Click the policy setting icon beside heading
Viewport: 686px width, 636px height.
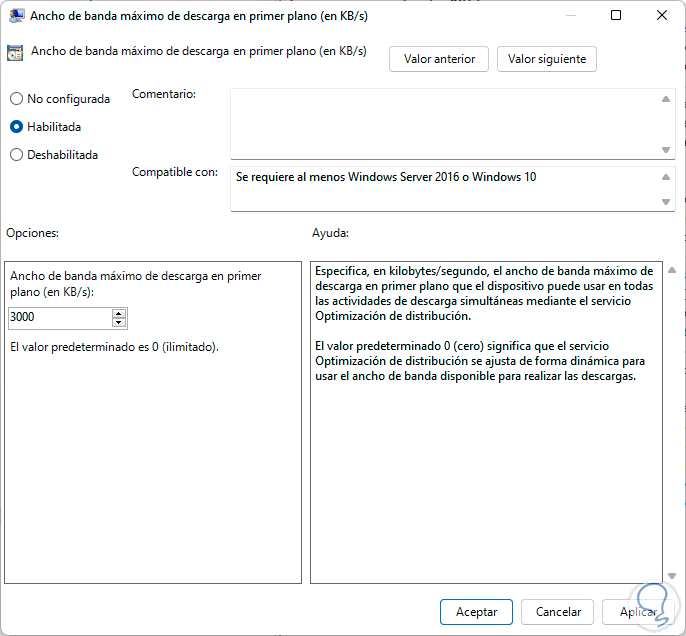(15, 53)
